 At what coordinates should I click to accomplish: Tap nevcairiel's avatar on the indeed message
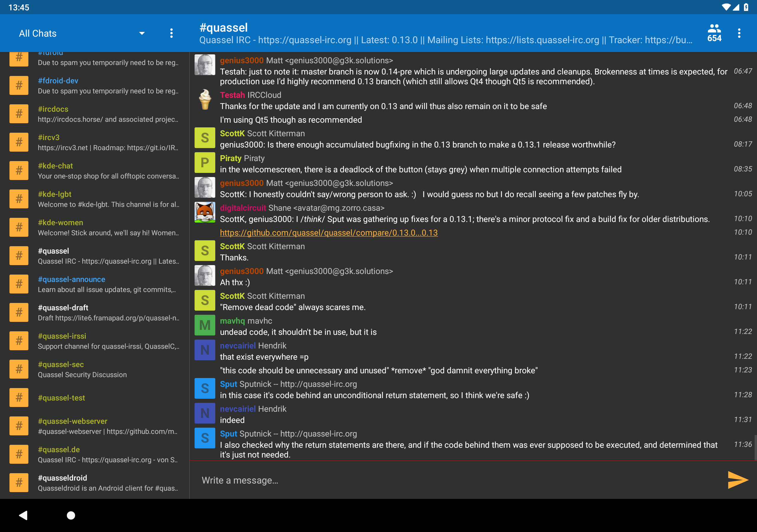coord(205,413)
